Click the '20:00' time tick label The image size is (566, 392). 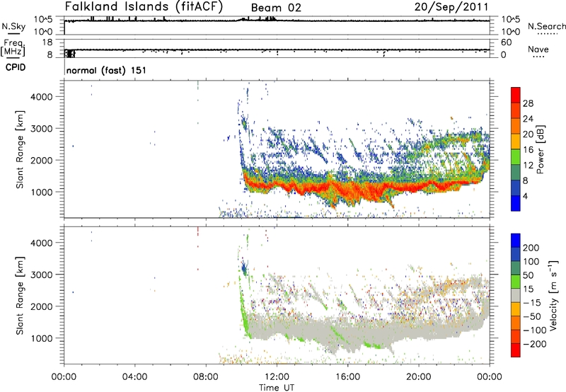pos(418,376)
